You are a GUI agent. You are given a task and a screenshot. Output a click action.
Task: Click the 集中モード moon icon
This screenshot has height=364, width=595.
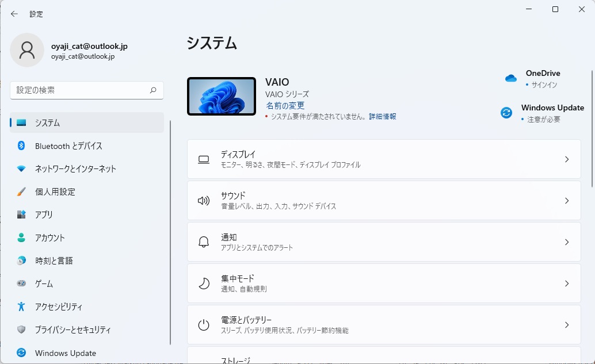coord(204,283)
